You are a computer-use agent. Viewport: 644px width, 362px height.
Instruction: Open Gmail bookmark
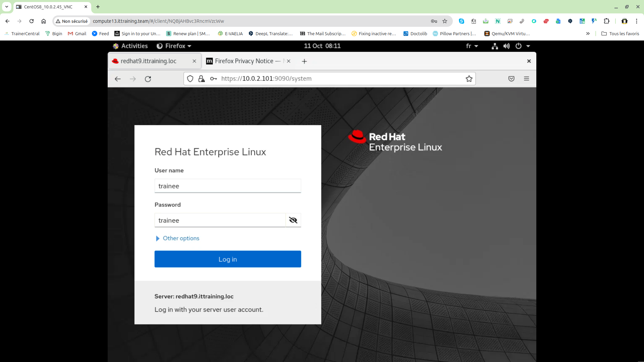point(77,34)
